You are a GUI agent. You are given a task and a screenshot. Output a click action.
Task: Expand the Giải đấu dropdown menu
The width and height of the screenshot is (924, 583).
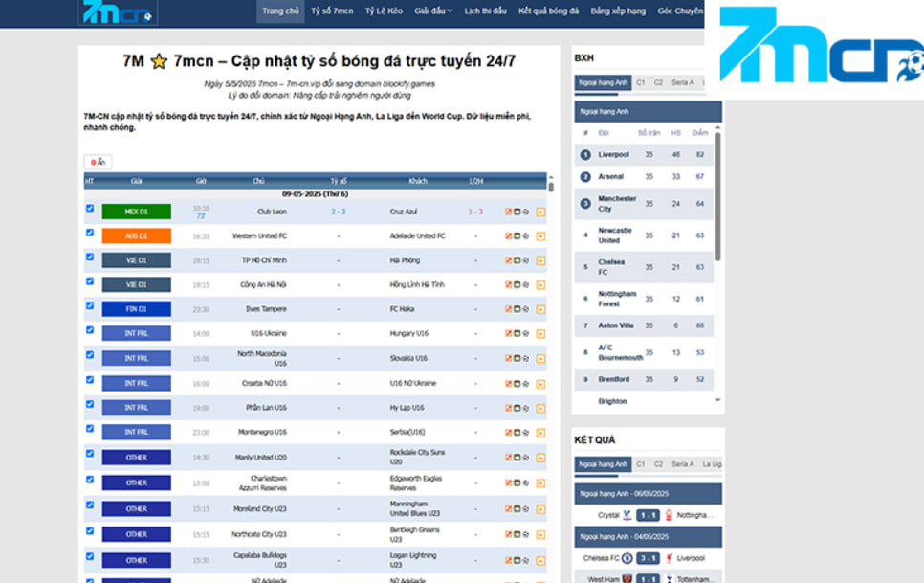433,11
